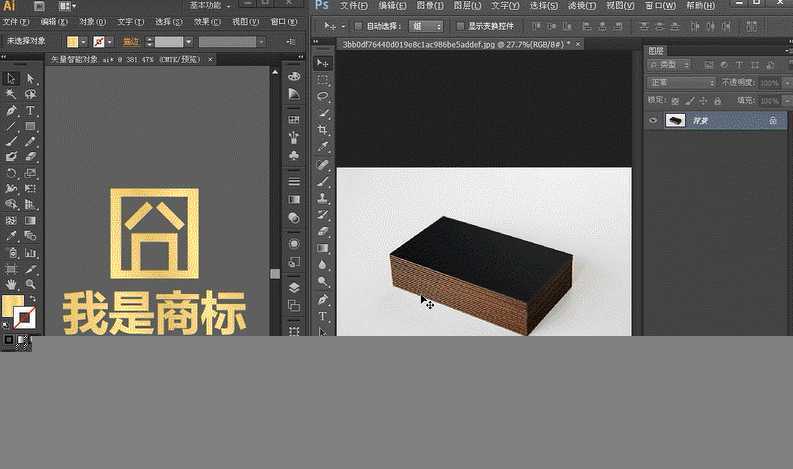Click the Illustrator stroke swatch in toolbox
Screen dimensions: 793x469
24,317
